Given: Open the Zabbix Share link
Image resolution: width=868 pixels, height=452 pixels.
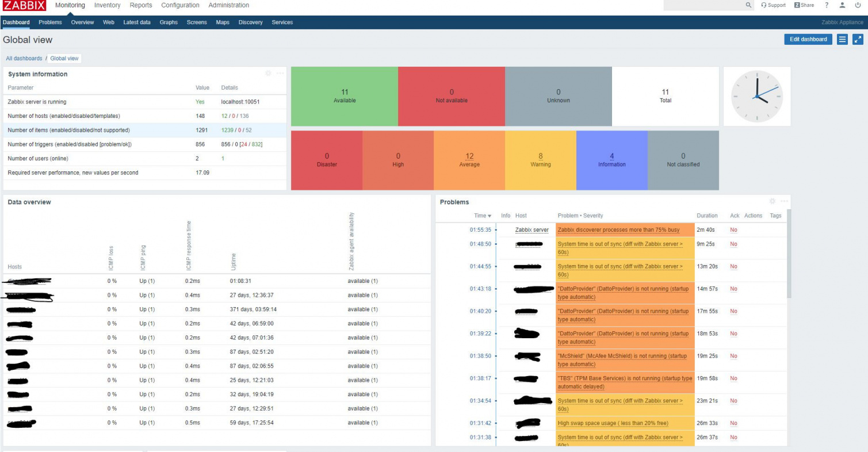Looking at the screenshot, I should click(x=804, y=5).
